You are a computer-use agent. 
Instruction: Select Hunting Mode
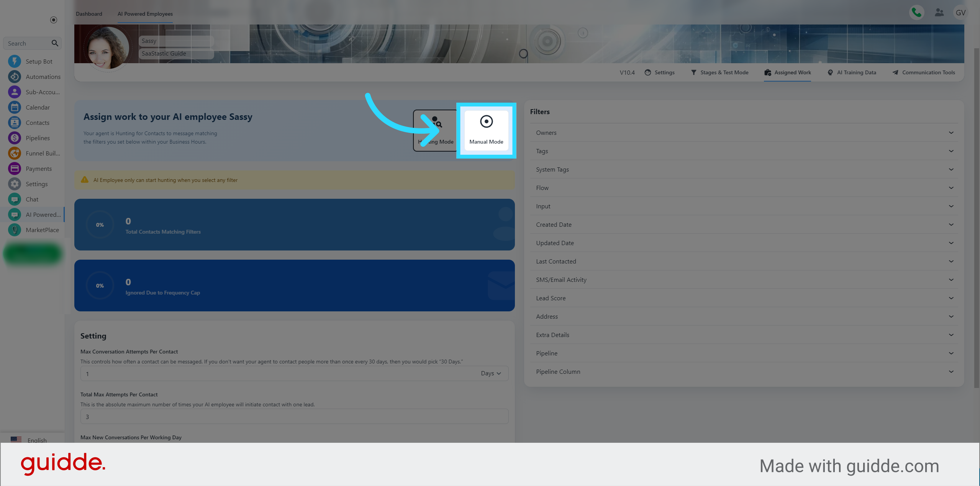(436, 131)
